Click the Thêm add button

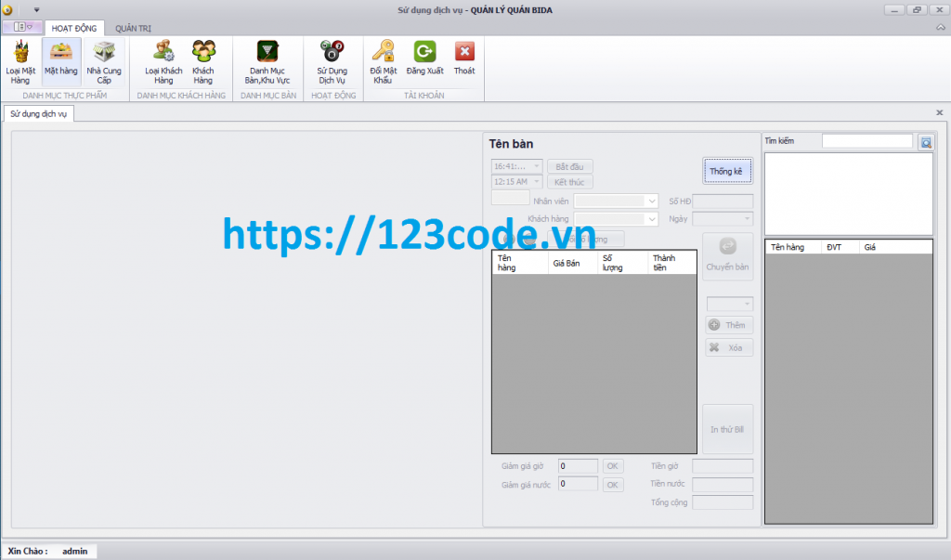coord(727,325)
